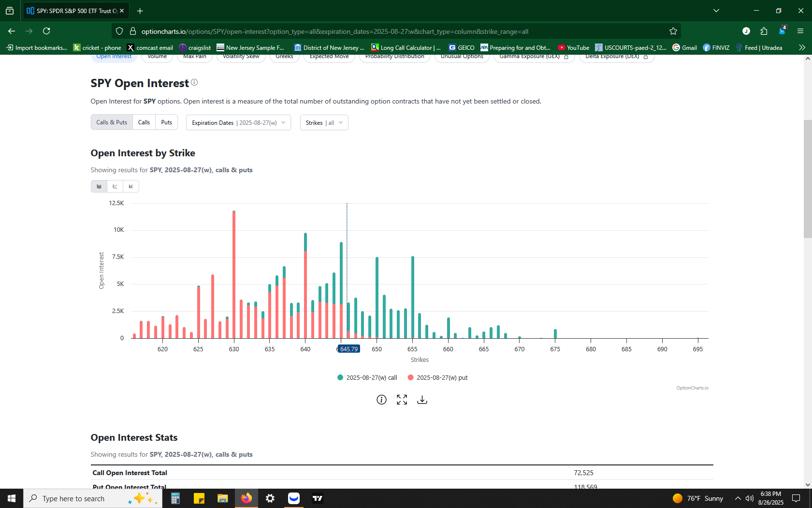This screenshot has height=508, width=812.
Task: Open the YouTube bookmark
Action: (x=574, y=47)
